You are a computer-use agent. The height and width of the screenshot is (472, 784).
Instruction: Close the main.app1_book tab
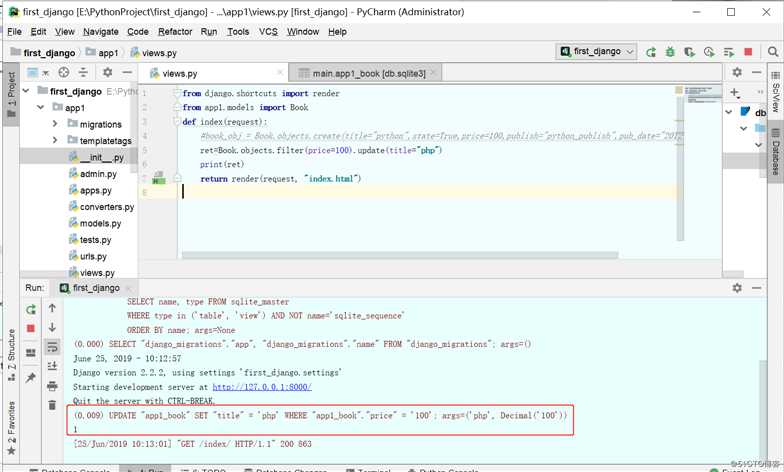(433, 73)
